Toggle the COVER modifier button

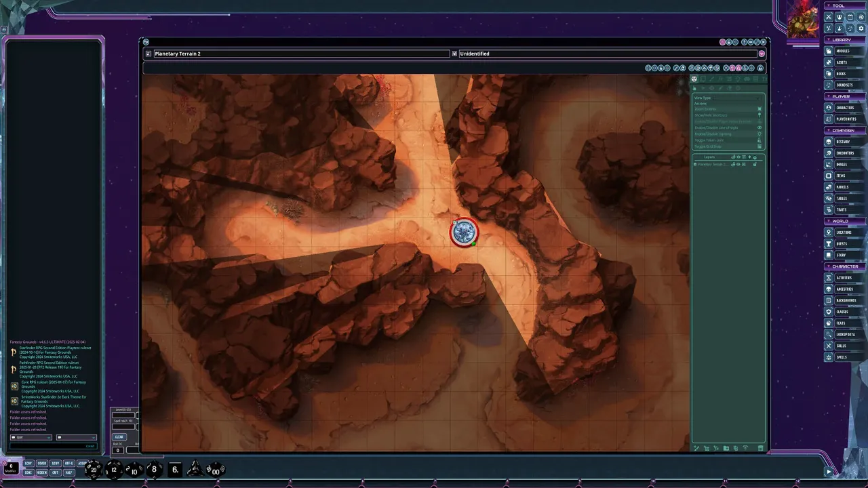click(42, 464)
